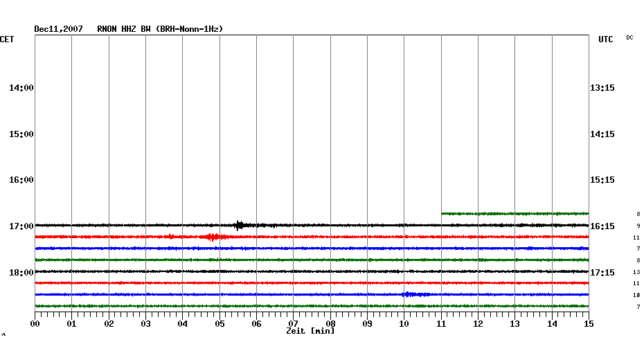The image size is (644, 342).
Task: Pick minute label 13 on the x-axis
Action: click(515, 324)
